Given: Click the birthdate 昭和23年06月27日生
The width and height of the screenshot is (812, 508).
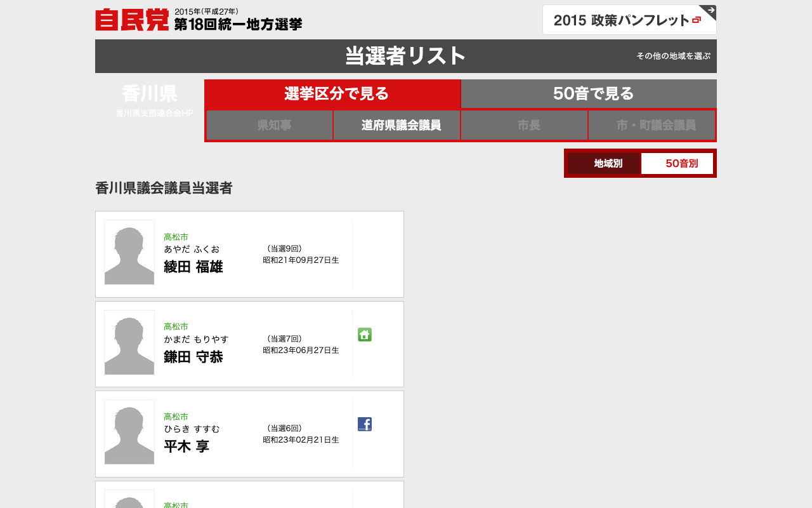Looking at the screenshot, I should (301, 350).
